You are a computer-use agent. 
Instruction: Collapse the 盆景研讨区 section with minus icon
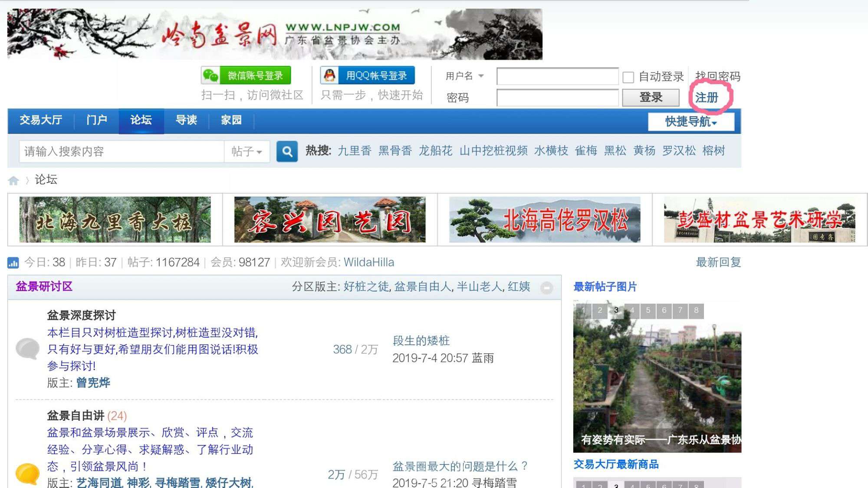pyautogui.click(x=546, y=287)
